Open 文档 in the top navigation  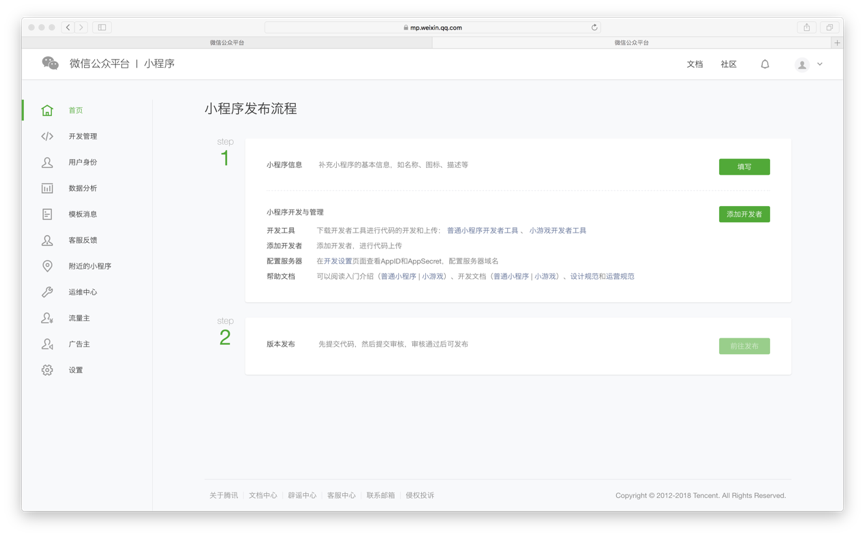[694, 64]
